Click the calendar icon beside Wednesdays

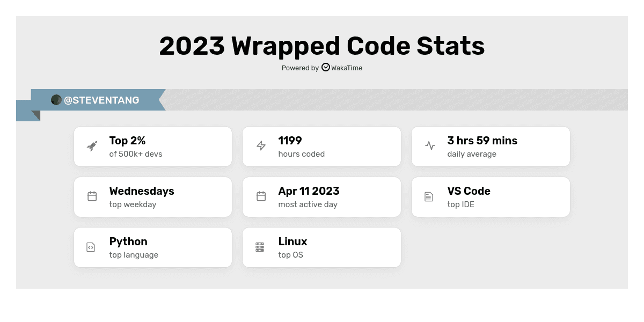(92, 196)
